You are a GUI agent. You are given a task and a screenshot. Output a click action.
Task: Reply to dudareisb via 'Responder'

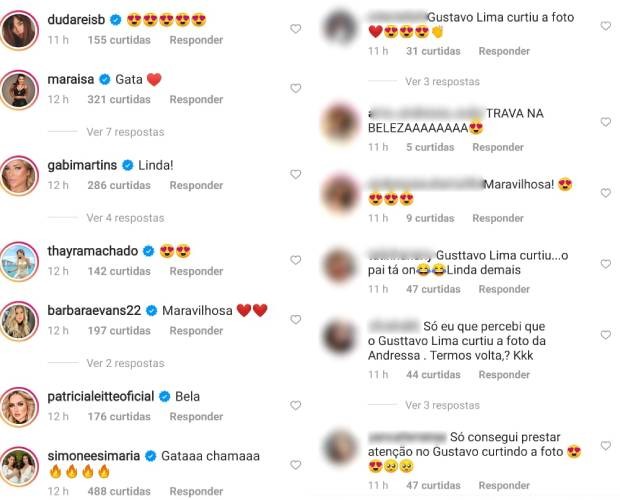pyautogui.click(x=196, y=40)
